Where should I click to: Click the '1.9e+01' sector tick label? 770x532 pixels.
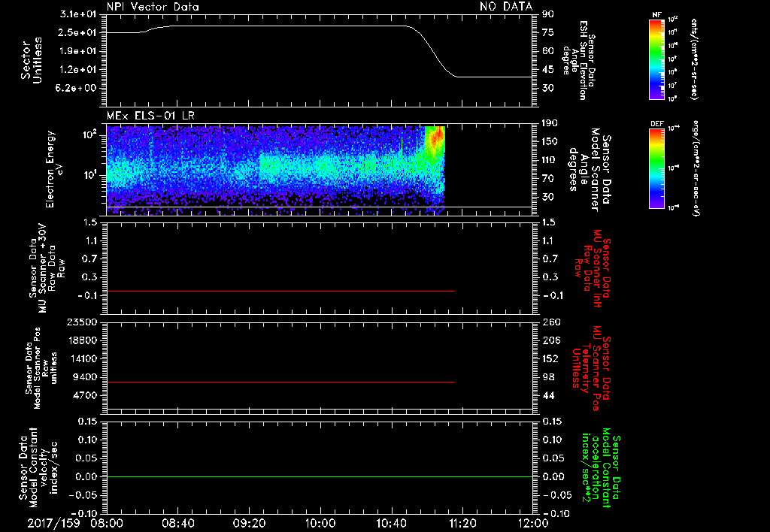click(x=78, y=51)
